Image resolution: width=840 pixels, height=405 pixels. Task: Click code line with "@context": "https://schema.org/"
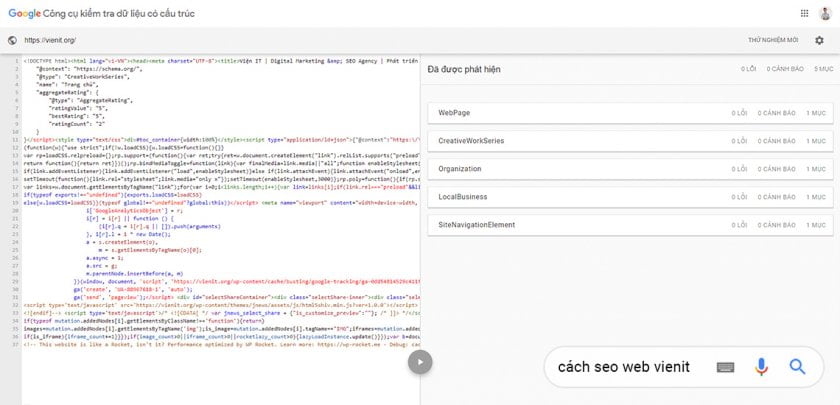pyautogui.click(x=89, y=69)
